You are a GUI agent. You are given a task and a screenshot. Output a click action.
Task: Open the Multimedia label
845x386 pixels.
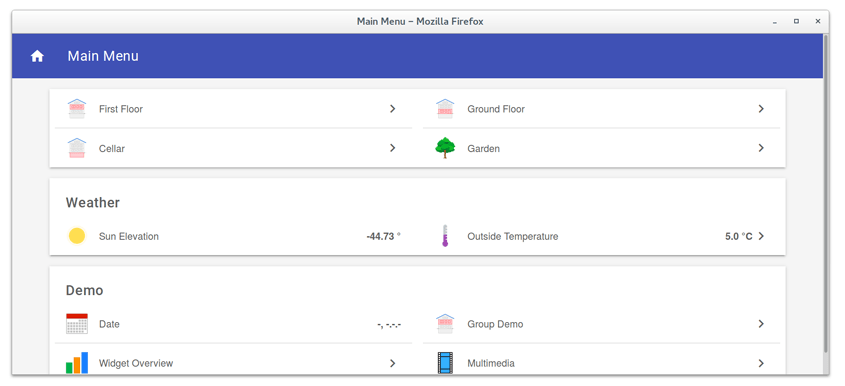click(490, 363)
